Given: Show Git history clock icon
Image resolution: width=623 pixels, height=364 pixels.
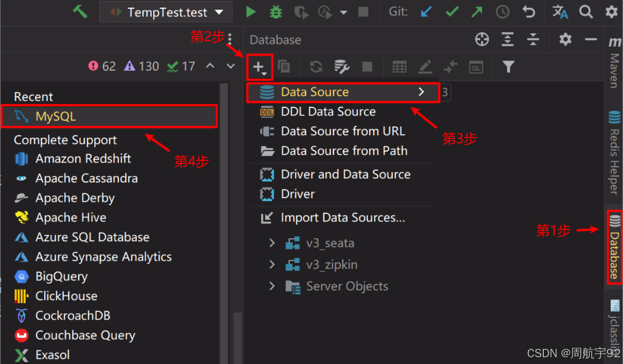Looking at the screenshot, I should point(502,12).
